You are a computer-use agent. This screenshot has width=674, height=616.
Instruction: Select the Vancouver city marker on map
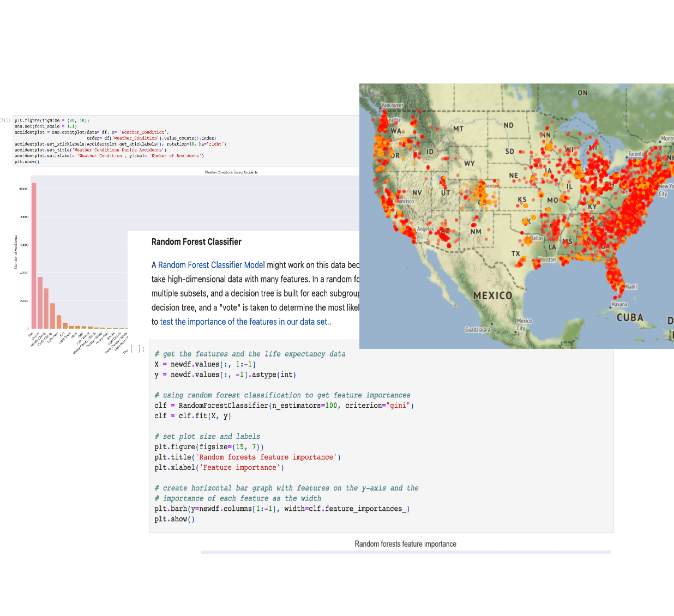point(392,105)
